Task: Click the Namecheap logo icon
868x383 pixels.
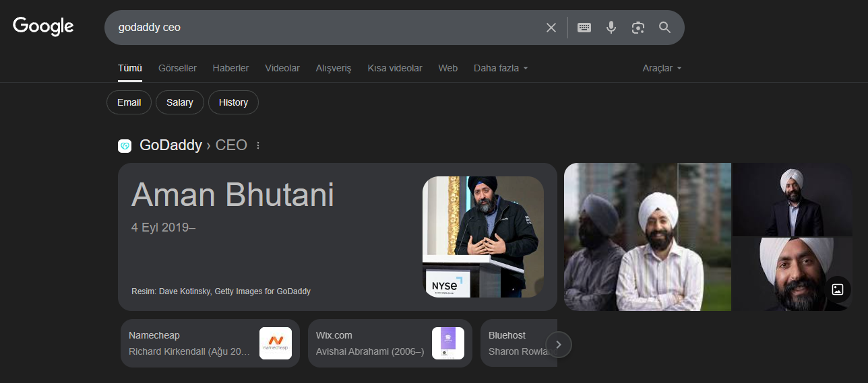Action: click(276, 343)
